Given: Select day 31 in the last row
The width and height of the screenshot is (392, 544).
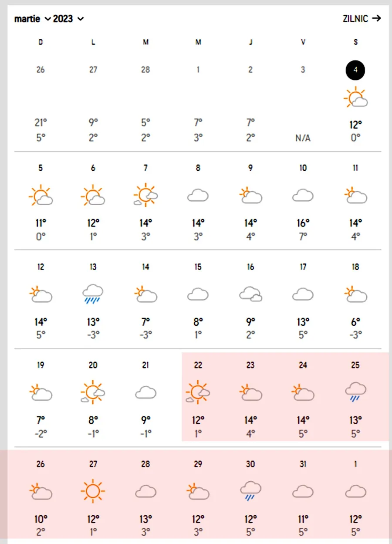Looking at the screenshot, I should click(x=303, y=464).
